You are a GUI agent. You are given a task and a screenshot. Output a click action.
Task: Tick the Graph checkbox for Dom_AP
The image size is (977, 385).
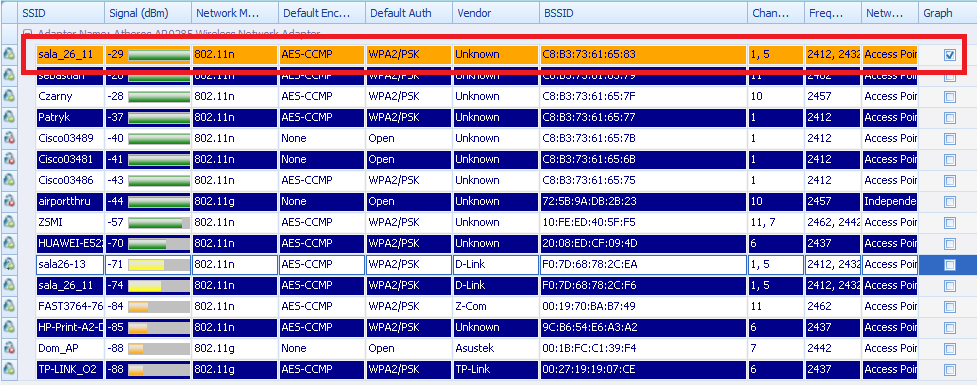tap(950, 349)
